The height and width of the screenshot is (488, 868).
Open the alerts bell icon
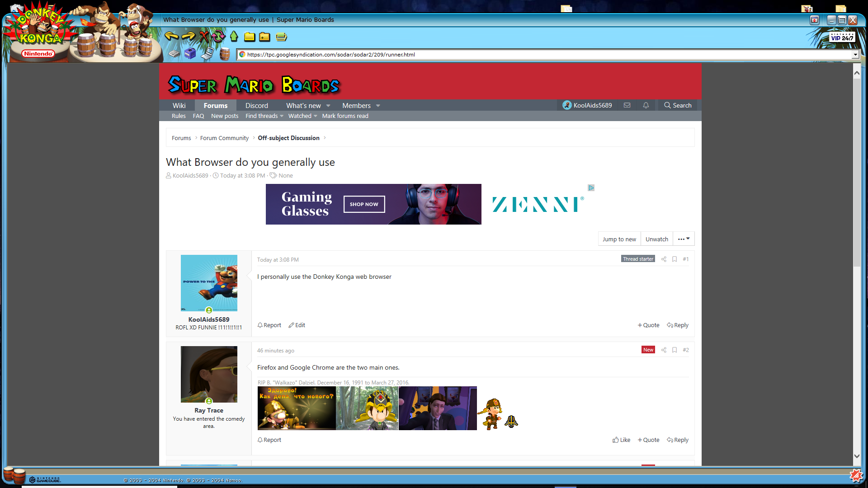click(646, 105)
